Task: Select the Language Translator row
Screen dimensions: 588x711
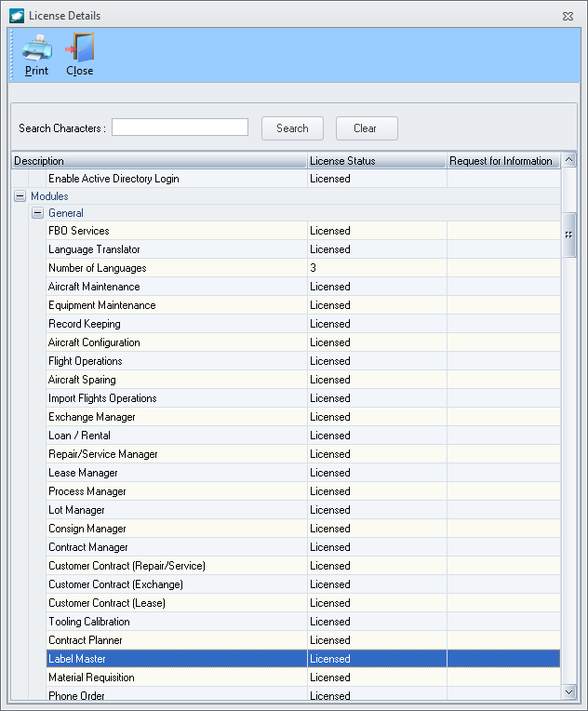Action: pos(303,249)
